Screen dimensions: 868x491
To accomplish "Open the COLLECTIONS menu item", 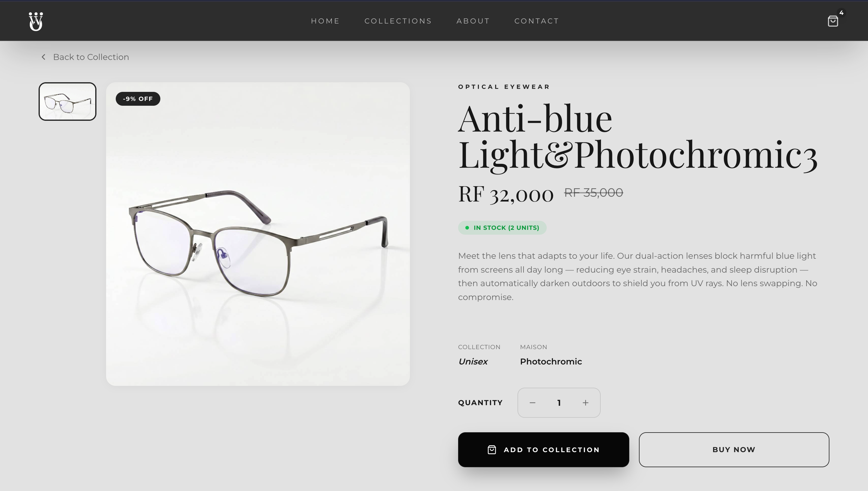I will pos(398,21).
